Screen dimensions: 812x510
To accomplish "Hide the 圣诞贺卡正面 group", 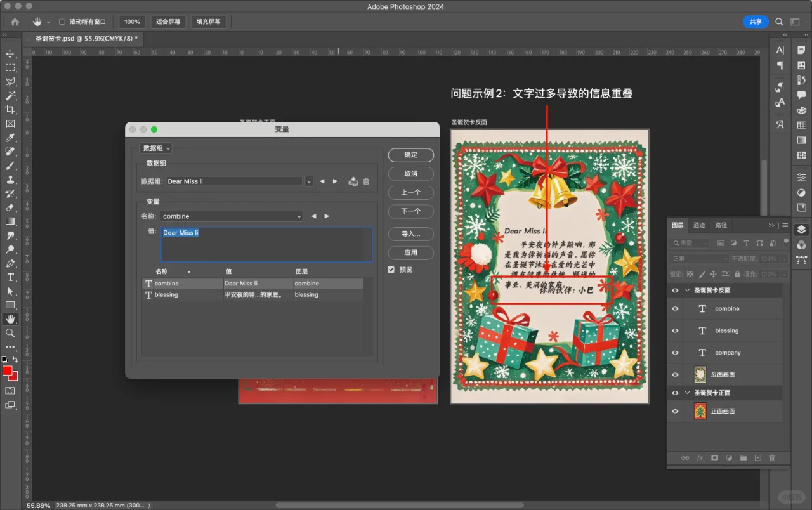I will coord(675,393).
